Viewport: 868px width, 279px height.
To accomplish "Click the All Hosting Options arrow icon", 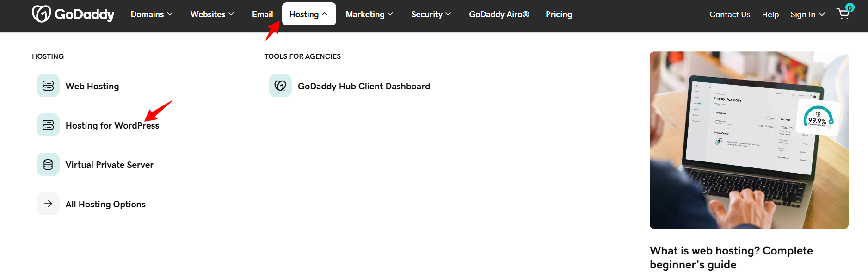I will 48,204.
